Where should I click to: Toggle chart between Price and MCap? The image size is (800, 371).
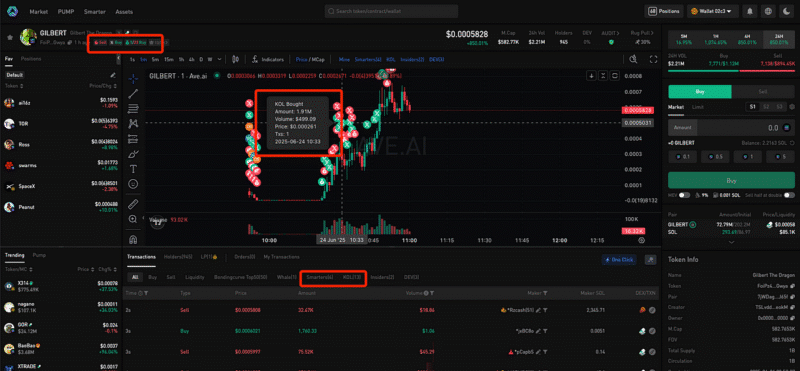point(310,60)
